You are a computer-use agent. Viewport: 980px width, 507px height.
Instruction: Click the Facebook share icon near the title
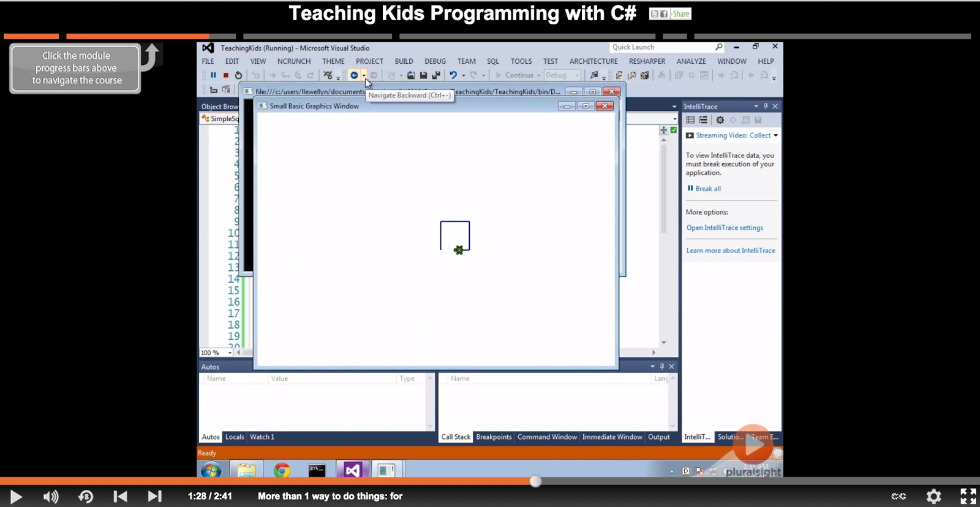pos(664,14)
